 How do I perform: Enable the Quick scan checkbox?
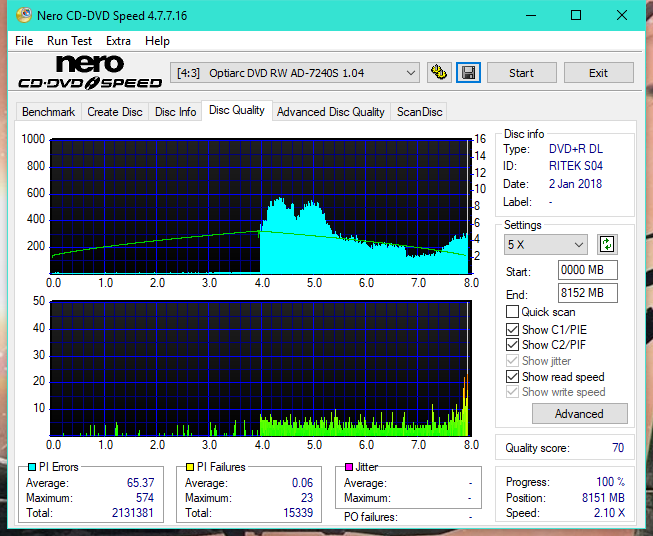tap(512, 312)
